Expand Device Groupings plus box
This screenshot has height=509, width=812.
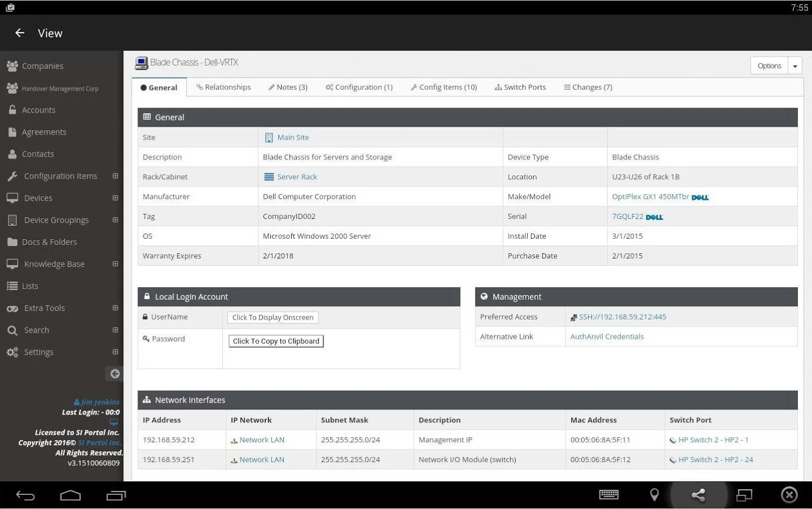[115, 220]
